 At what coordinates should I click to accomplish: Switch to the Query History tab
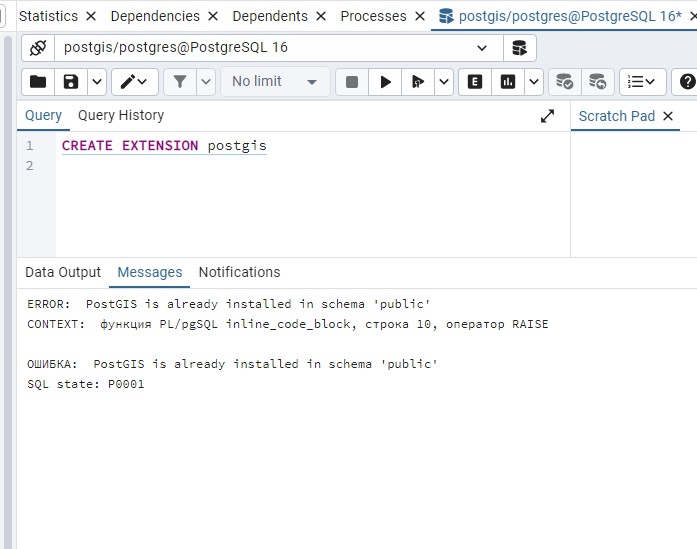tap(121, 116)
